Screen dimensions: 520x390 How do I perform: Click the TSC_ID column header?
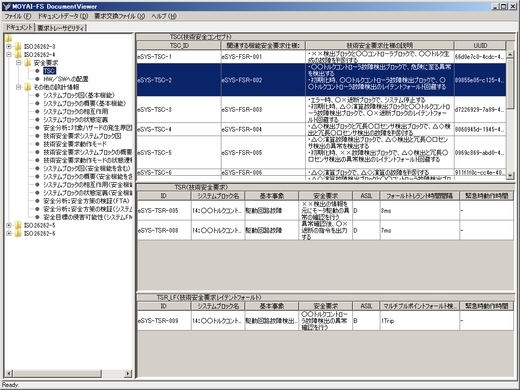[x=179, y=45]
